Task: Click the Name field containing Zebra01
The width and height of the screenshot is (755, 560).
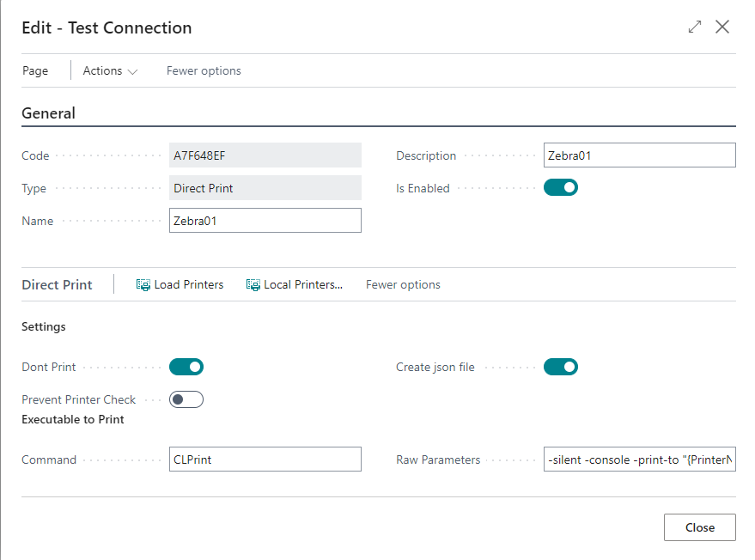Action: click(x=265, y=221)
